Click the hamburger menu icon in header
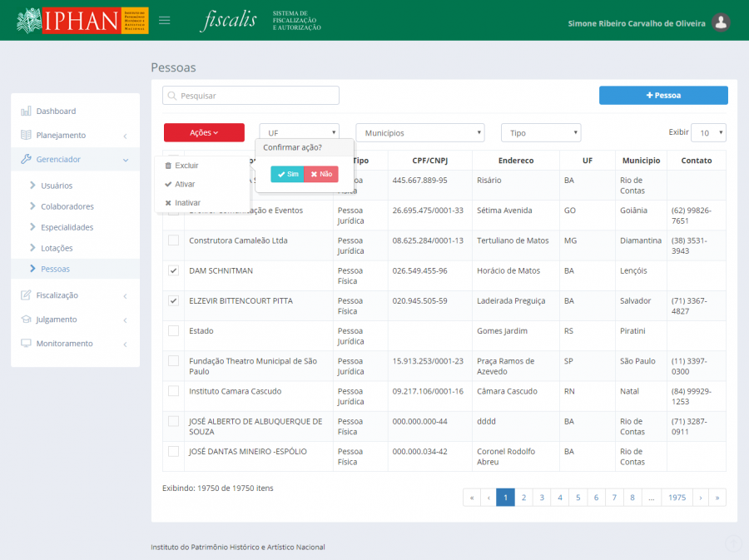Viewport: 749px width, 560px height. (x=164, y=21)
